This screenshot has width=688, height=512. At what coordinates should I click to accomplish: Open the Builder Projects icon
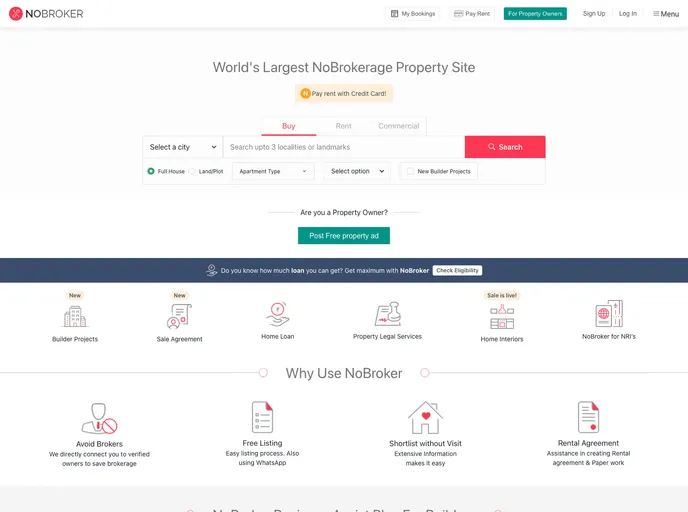(75, 315)
